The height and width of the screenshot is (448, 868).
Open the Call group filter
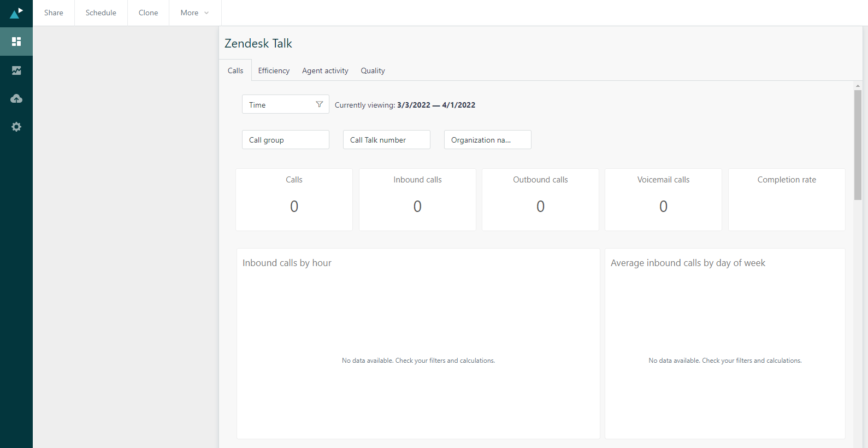[286, 140]
